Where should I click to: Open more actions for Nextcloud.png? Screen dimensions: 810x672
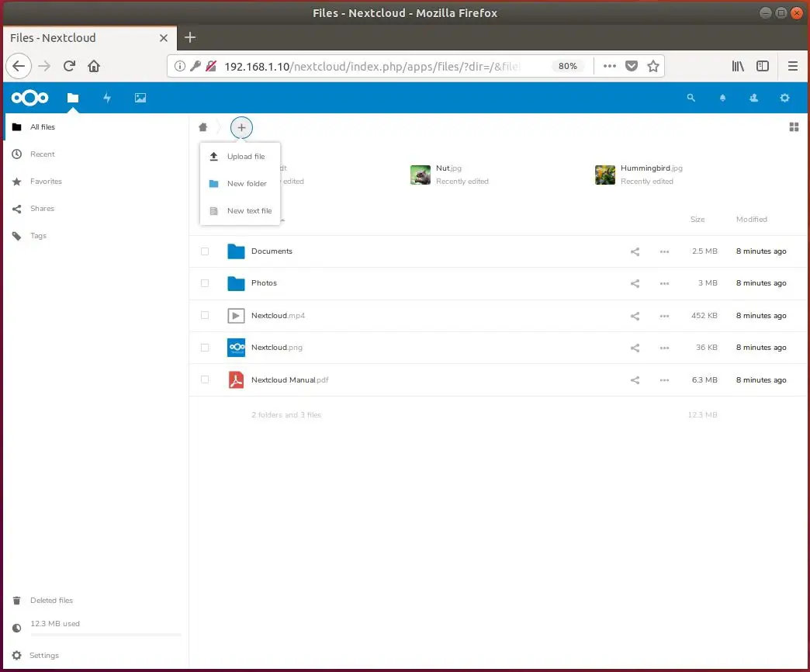[x=664, y=348]
